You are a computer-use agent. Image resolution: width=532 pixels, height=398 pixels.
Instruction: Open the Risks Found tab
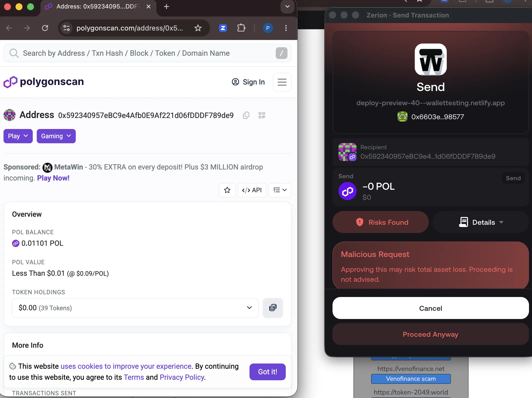point(380,222)
